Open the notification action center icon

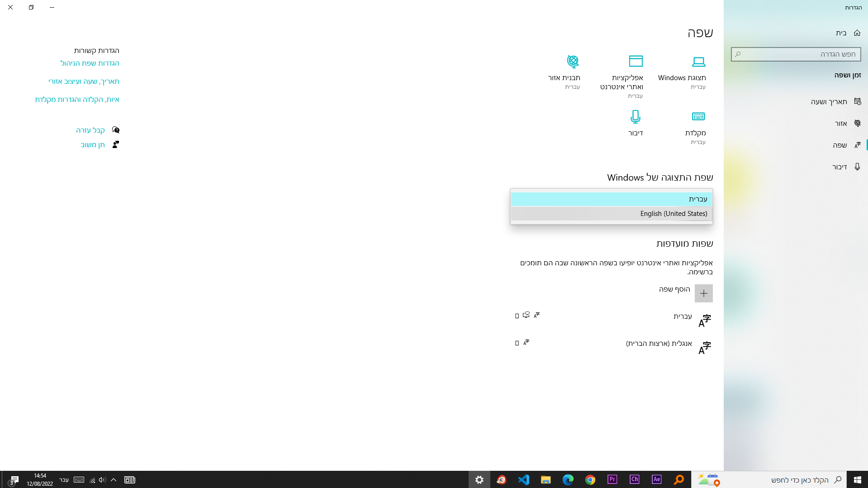tap(14, 480)
